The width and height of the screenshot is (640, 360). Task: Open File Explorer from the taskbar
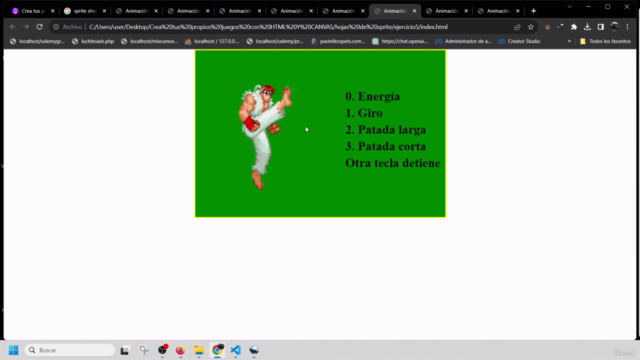[x=199, y=350]
